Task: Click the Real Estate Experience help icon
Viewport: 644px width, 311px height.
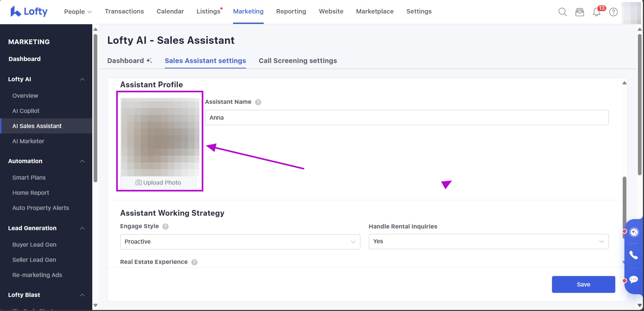Action: coord(194,262)
